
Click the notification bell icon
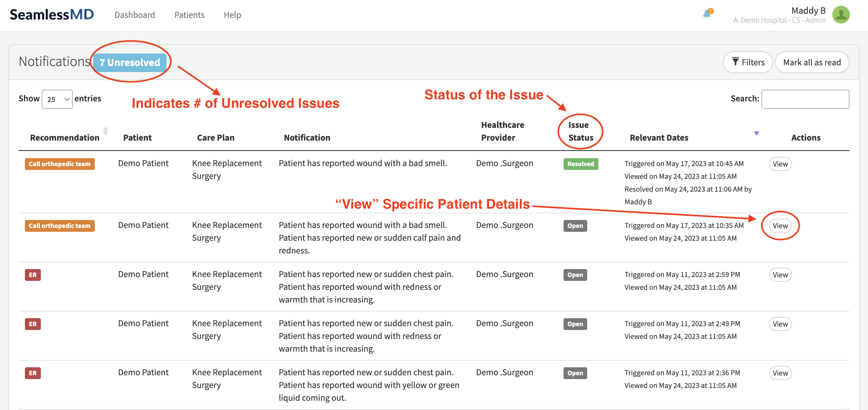pyautogui.click(x=707, y=14)
